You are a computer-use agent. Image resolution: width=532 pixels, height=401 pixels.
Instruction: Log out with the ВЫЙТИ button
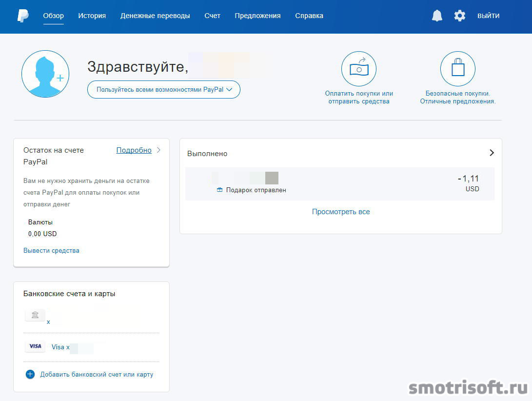488,16
